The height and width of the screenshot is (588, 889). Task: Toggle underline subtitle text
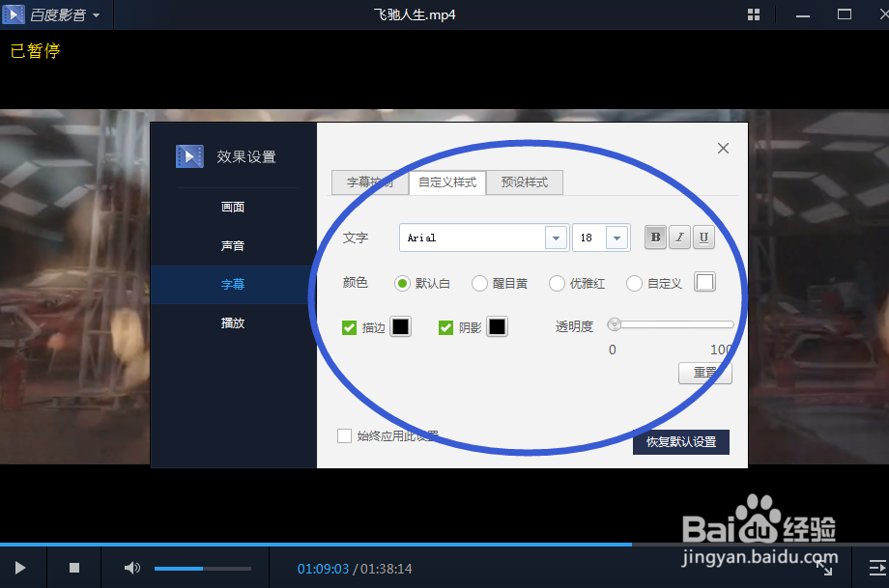pyautogui.click(x=703, y=238)
